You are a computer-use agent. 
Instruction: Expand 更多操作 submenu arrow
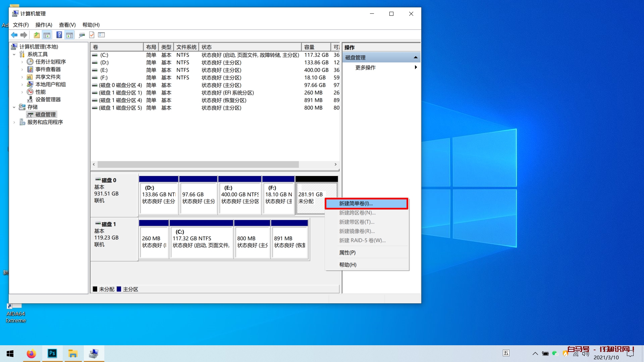point(416,67)
